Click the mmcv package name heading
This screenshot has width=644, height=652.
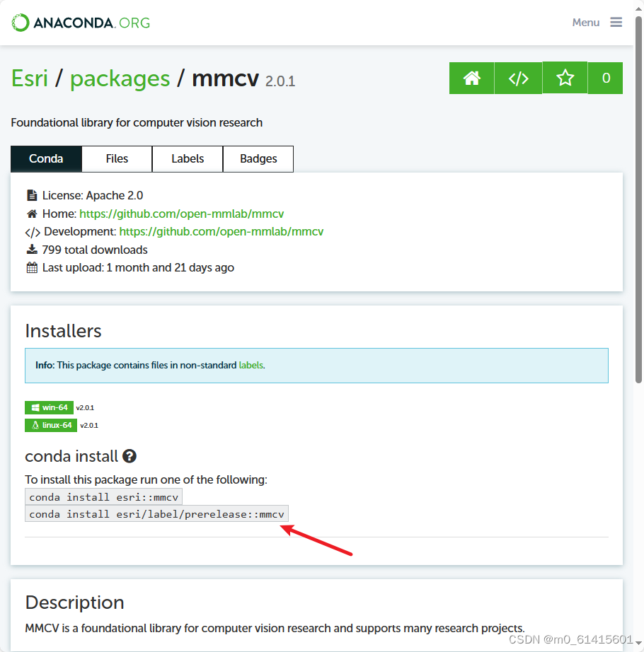[x=226, y=78]
